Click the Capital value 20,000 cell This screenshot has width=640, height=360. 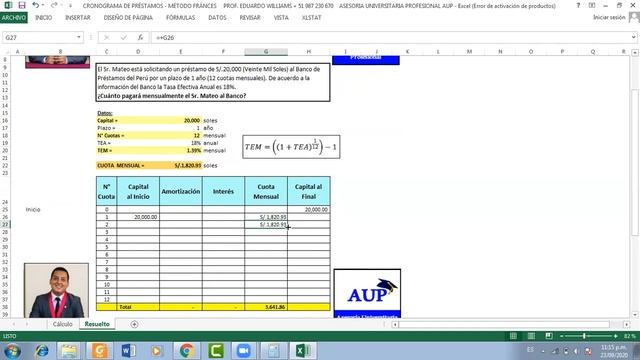coord(180,120)
